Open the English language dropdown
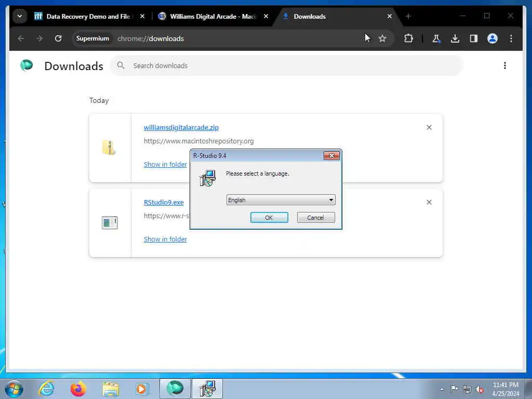532x399 pixels. [281, 200]
